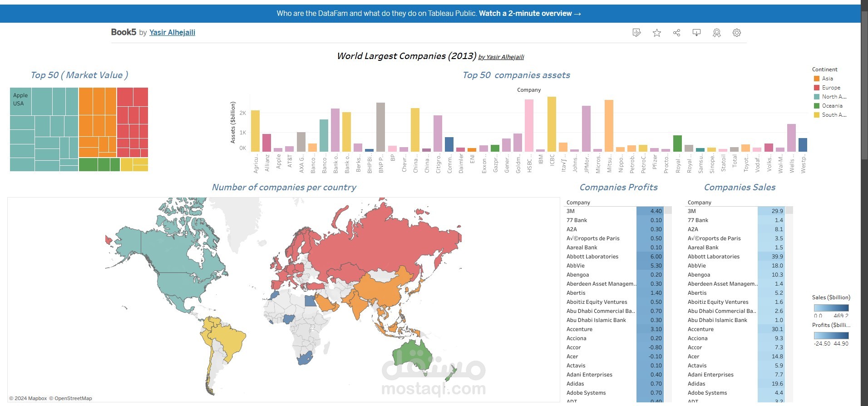This screenshot has height=406, width=868.
Task: Click the 'Companies Sales' title
Action: click(740, 187)
